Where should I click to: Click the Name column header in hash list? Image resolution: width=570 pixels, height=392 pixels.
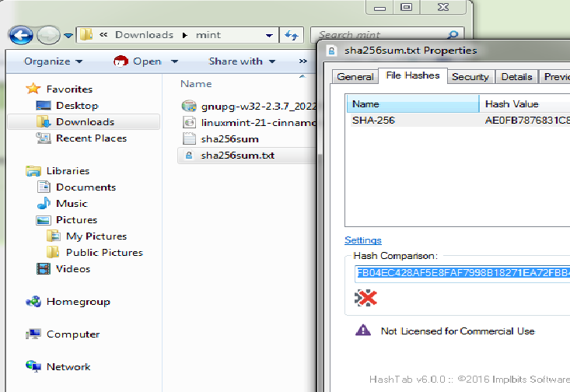(413, 104)
